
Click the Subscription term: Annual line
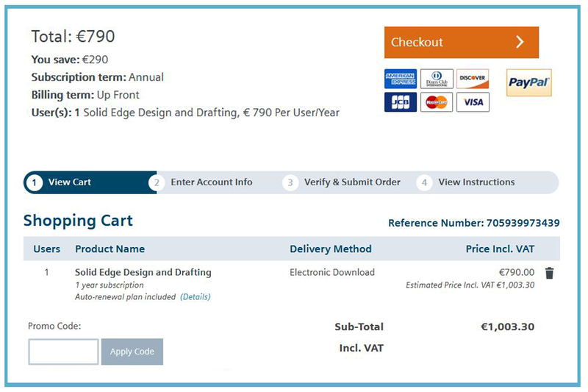click(98, 77)
